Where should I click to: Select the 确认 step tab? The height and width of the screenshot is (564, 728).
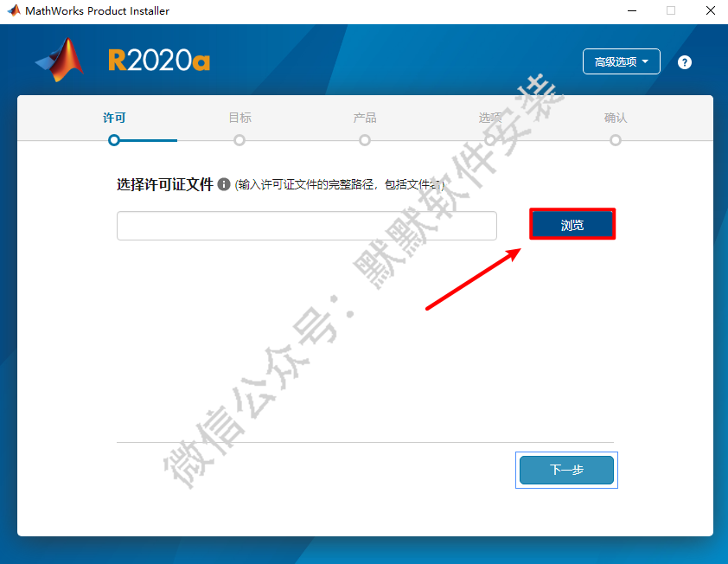616,118
